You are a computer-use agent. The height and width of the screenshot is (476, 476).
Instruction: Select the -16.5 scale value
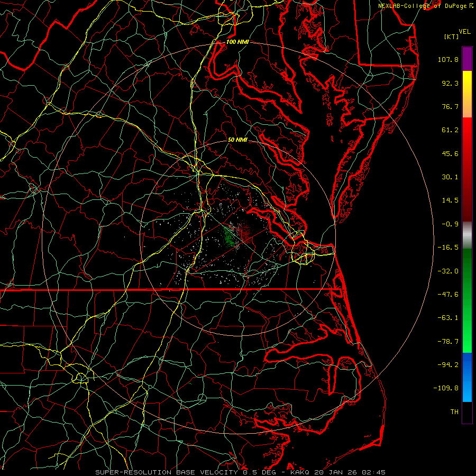tap(448, 248)
